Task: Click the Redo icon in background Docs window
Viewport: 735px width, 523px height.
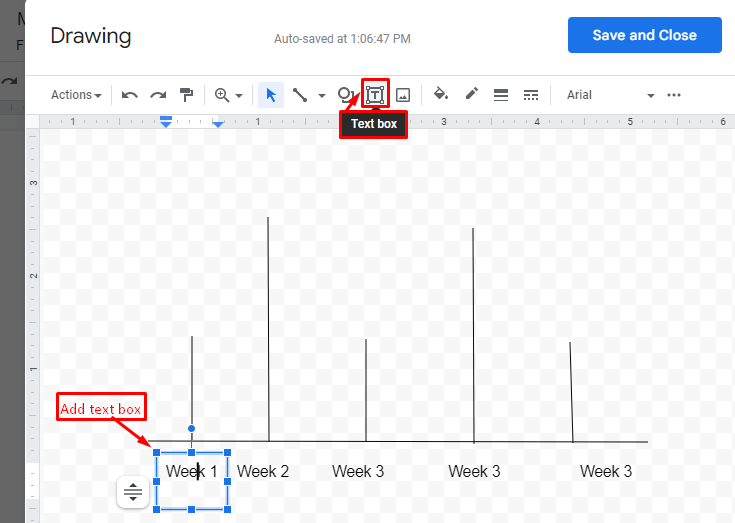Action: point(9,81)
